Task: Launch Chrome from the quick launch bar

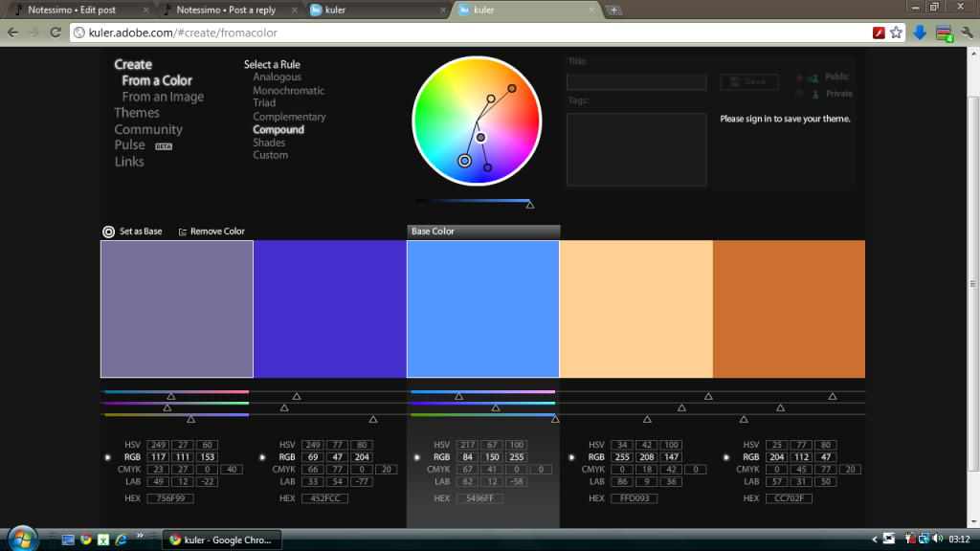Action: (85, 540)
